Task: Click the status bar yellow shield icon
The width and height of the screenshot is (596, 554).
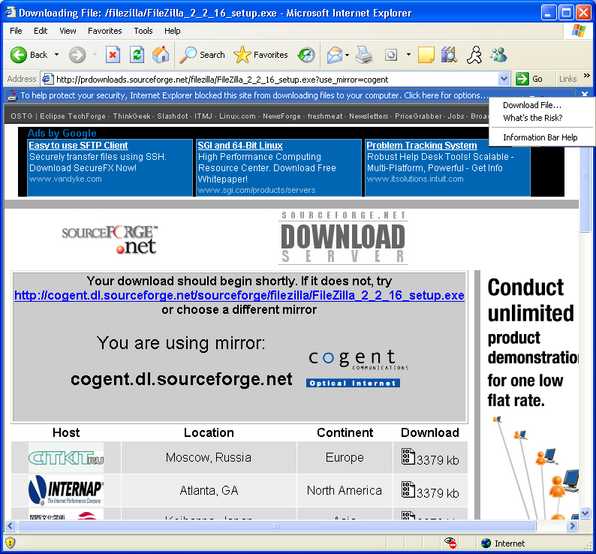Action: tap(10, 543)
